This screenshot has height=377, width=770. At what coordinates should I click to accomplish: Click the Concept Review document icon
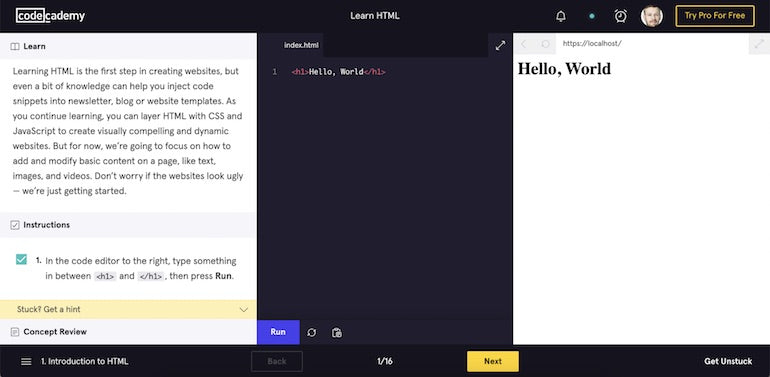pyautogui.click(x=15, y=332)
